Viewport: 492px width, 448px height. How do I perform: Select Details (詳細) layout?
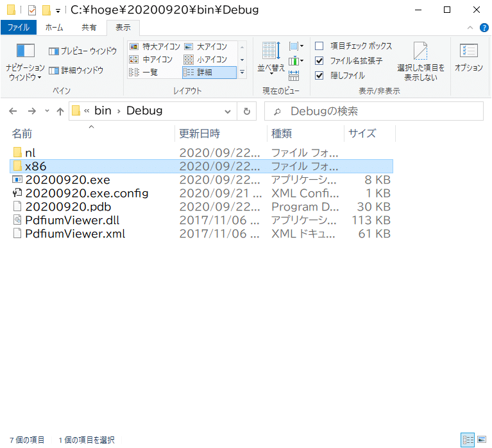[209, 73]
